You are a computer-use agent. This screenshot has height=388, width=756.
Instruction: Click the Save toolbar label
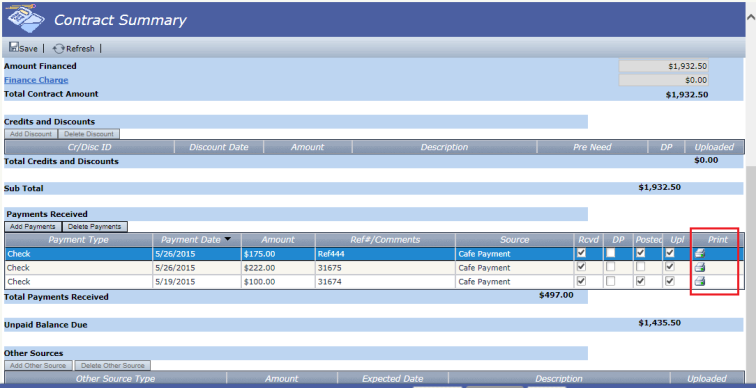coord(28,49)
